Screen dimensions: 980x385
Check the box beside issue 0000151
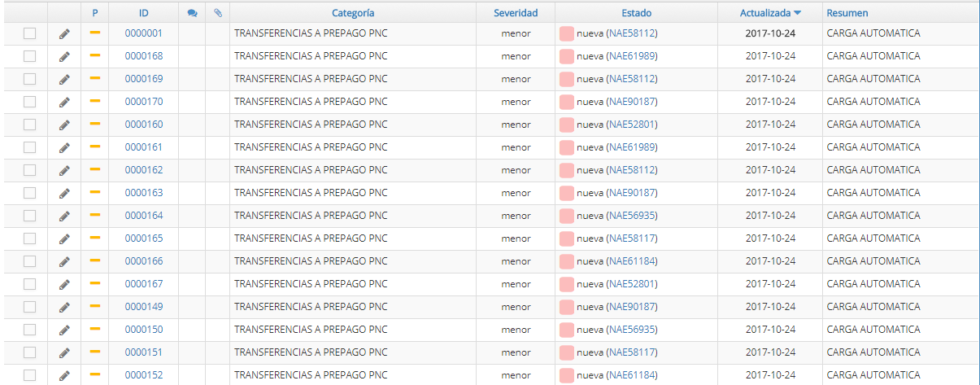coord(30,352)
